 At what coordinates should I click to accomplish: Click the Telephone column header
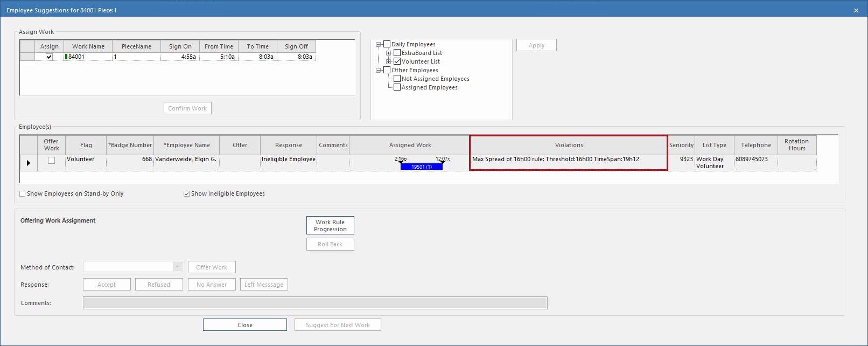[756, 145]
